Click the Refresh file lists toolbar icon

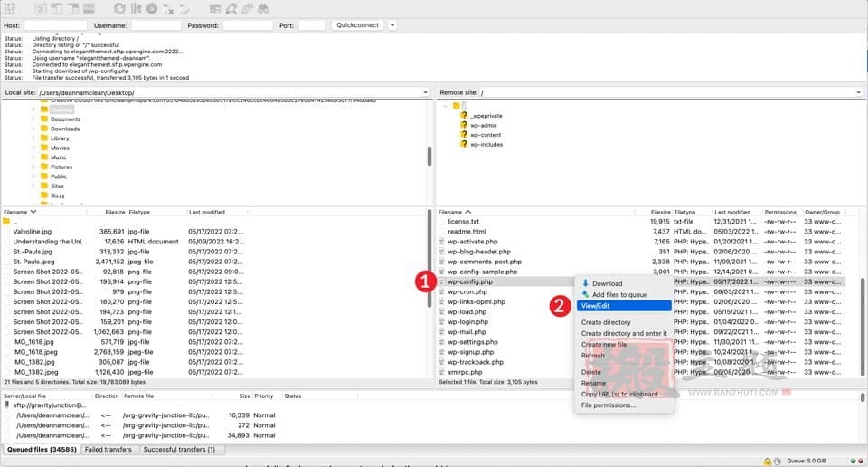(x=119, y=8)
